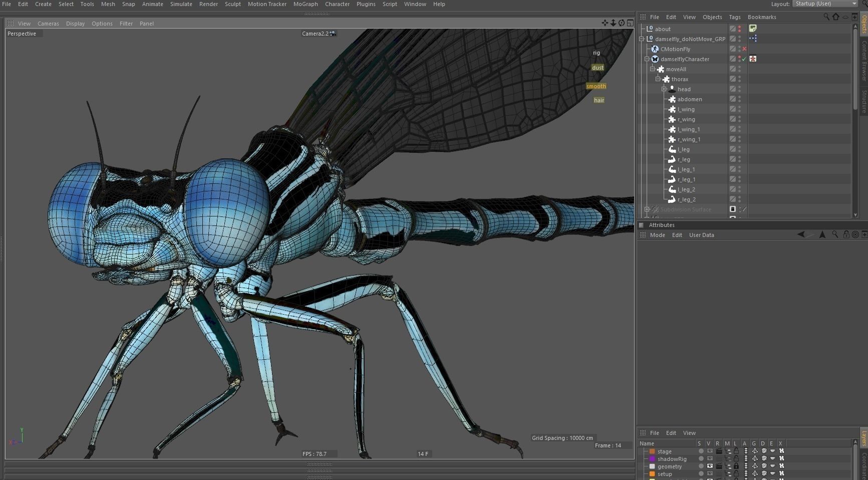868x480 pixels.
Task: Open the Object Manager Tags menu
Action: tap(735, 17)
